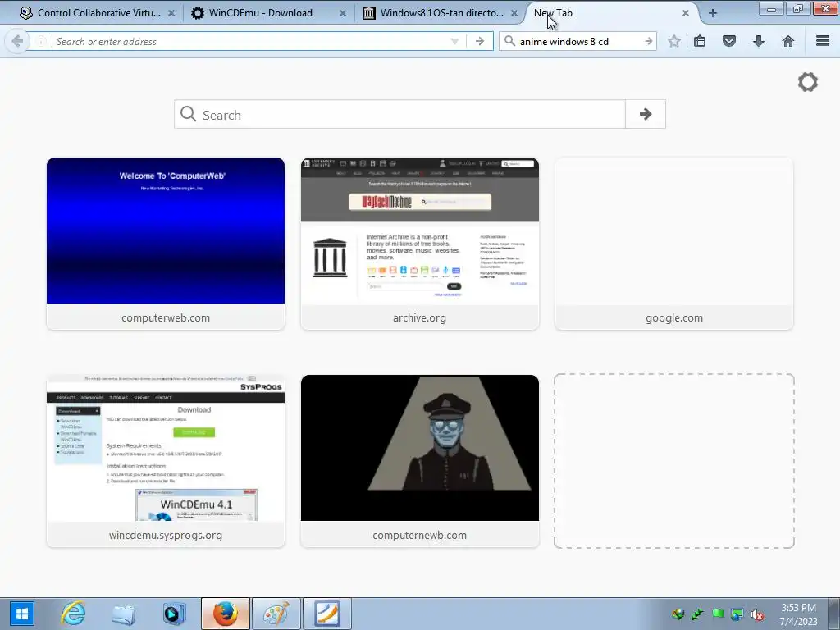
Task: Go to the Firefox home page icon
Action: tap(787, 41)
